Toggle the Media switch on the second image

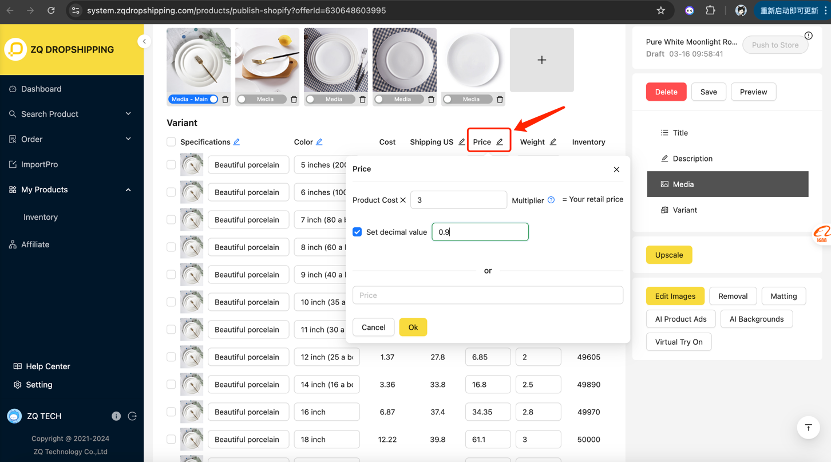pyautogui.click(x=262, y=99)
